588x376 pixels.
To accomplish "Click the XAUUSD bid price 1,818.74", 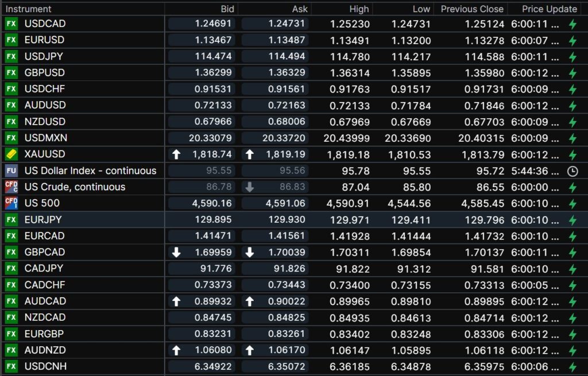I will point(213,154).
